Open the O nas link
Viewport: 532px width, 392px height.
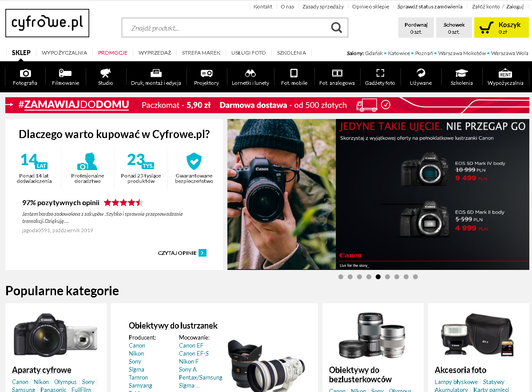pos(287,7)
